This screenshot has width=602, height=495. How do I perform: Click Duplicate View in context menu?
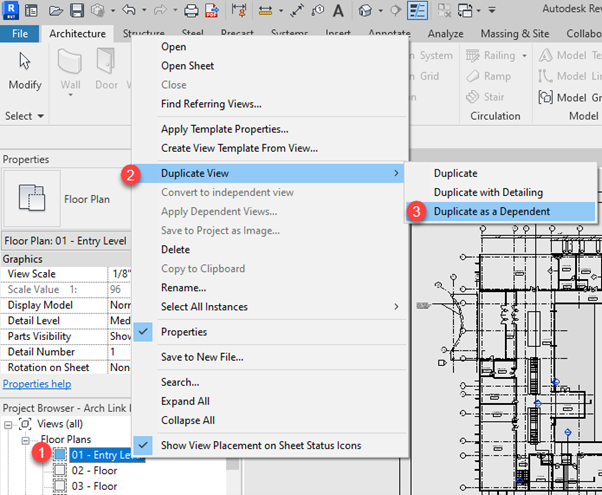[x=270, y=173]
